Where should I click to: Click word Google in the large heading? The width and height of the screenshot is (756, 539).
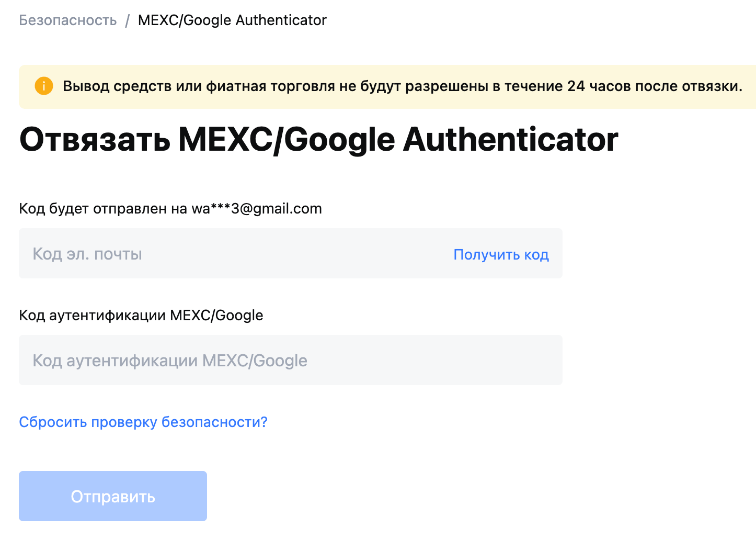339,140
